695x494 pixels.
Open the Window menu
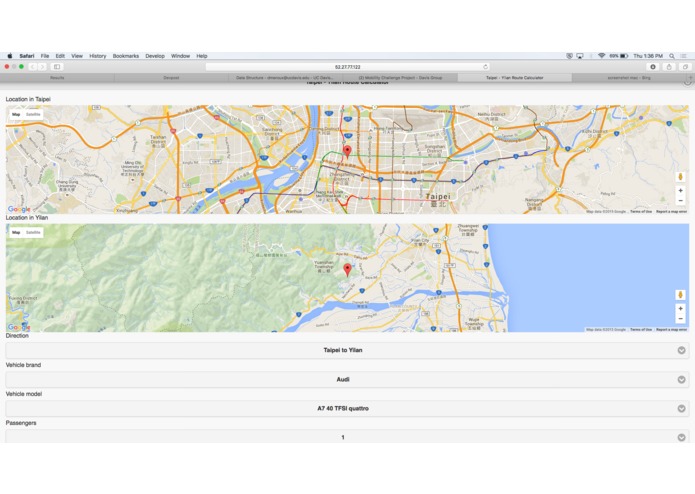point(180,56)
